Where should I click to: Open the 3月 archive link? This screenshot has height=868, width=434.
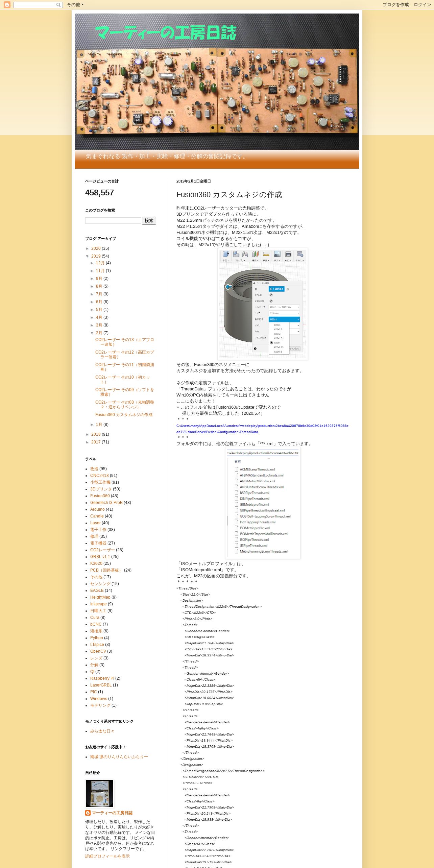[99, 325]
